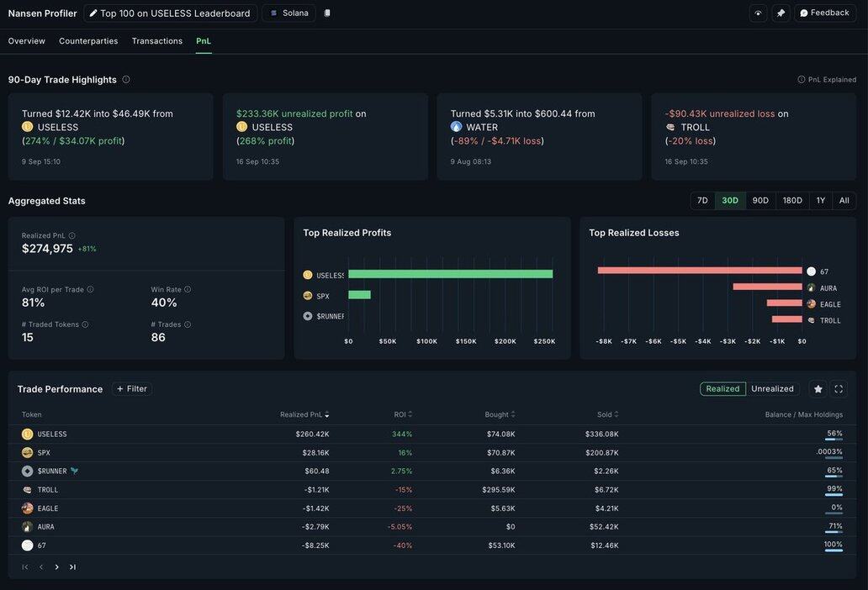Click the SPX token icon in the trade table
Image resolution: width=868 pixels, height=590 pixels.
[x=27, y=453]
